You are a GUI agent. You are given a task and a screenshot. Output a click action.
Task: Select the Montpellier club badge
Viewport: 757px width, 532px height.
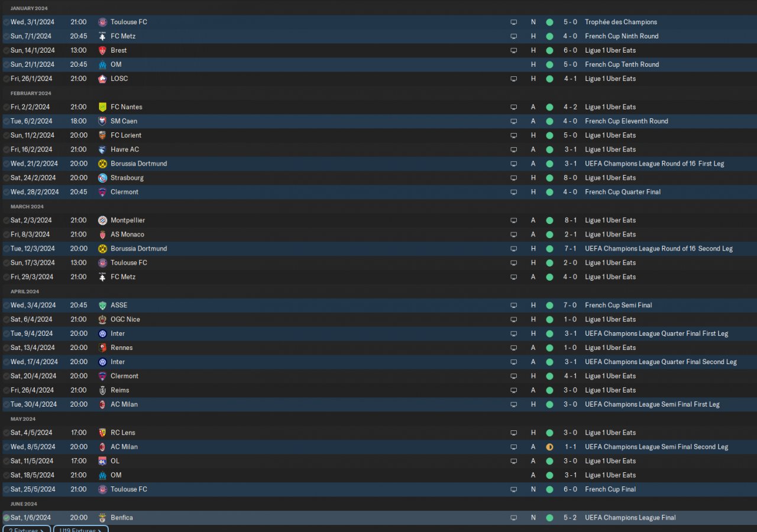point(102,220)
